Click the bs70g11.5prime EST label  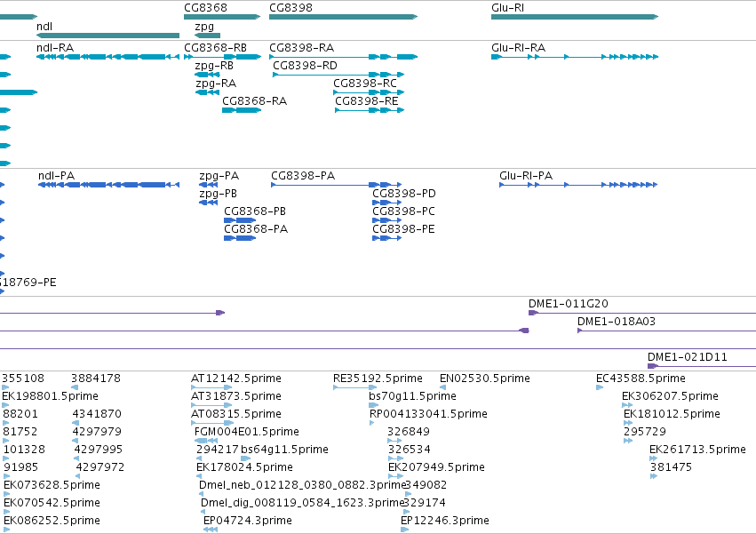point(413,396)
